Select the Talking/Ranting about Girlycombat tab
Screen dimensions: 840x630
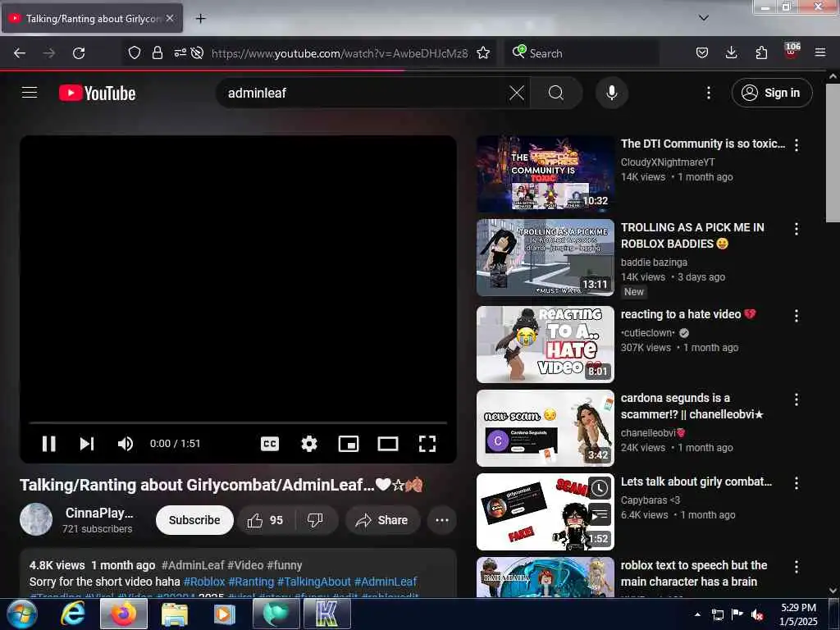92,18
